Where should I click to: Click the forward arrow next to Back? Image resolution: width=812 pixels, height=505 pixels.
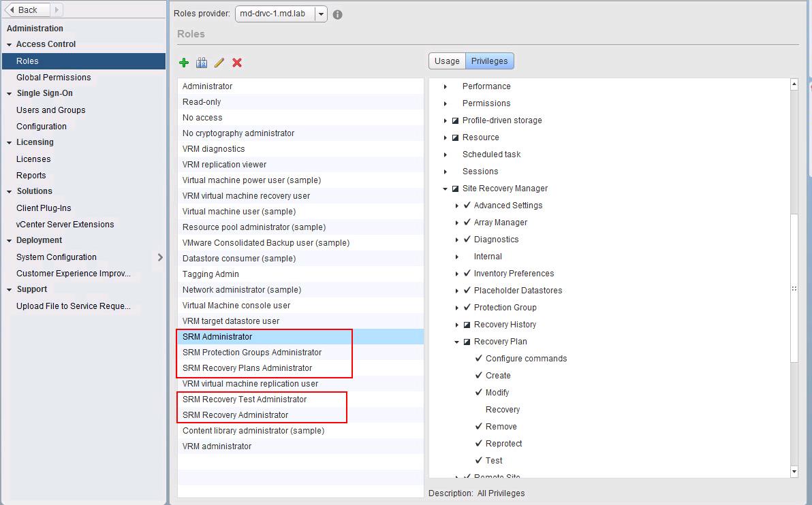(57, 10)
